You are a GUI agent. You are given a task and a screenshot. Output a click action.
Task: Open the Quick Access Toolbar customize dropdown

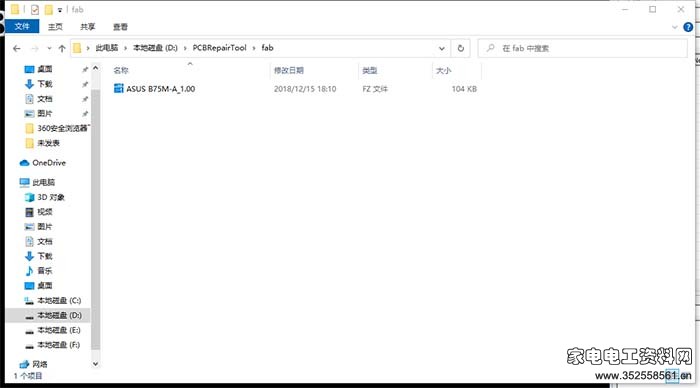(59, 10)
